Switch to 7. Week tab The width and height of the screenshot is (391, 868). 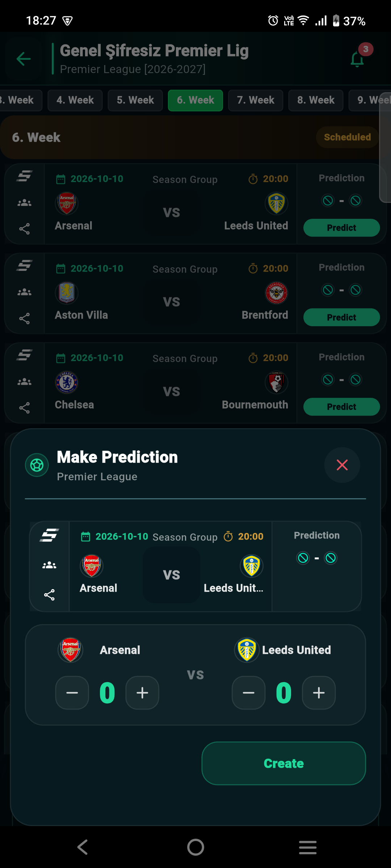[256, 100]
